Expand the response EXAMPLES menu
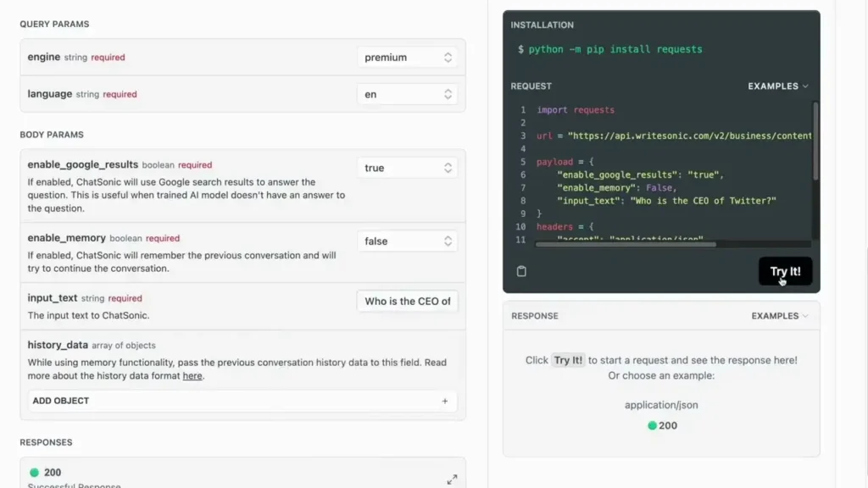Viewport: 868px width, 488px height. pyautogui.click(x=780, y=316)
